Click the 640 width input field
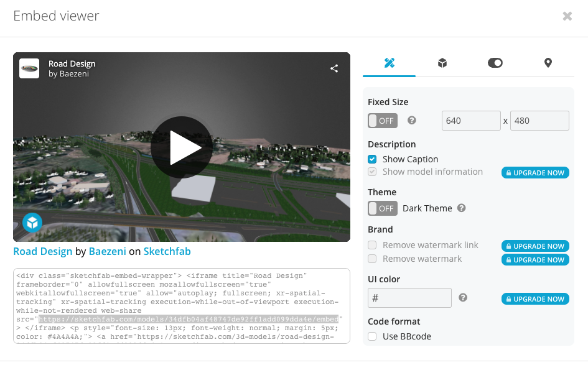588x365 pixels. 471,121
